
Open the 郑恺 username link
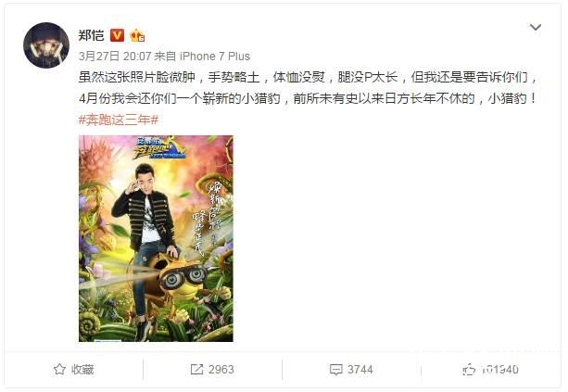coord(92,35)
